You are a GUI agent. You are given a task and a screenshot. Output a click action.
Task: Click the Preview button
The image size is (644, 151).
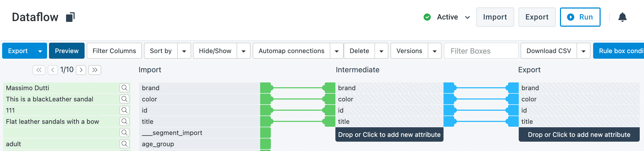67,51
